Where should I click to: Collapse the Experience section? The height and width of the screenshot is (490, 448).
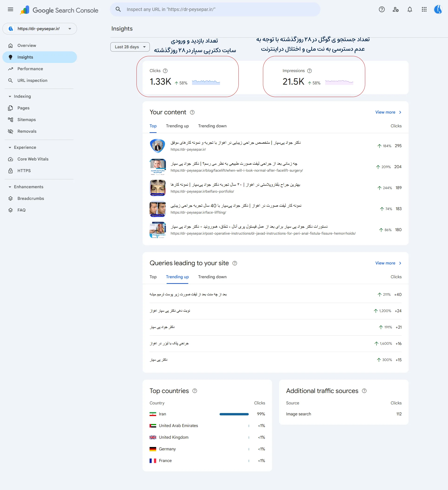(10, 148)
